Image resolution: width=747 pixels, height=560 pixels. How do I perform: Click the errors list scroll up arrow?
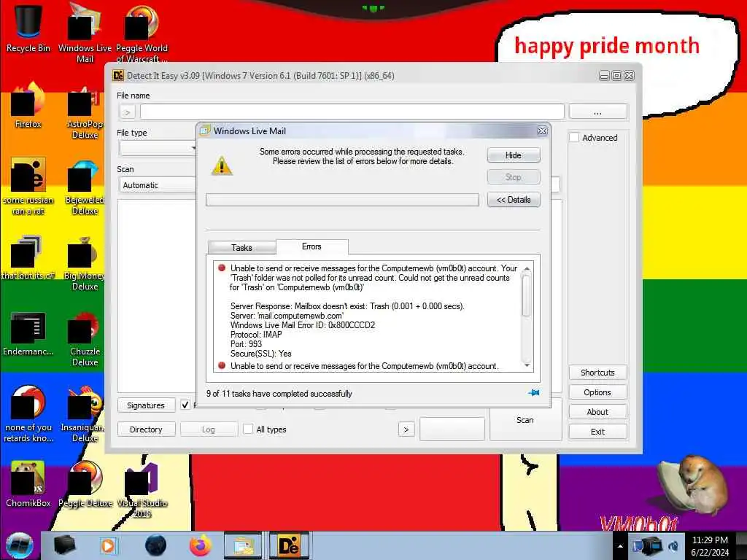tap(527, 270)
